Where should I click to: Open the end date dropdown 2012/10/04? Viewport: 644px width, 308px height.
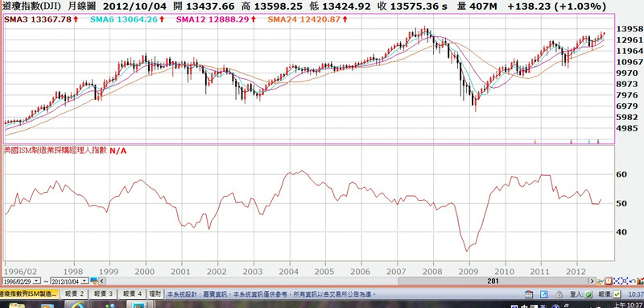point(85,281)
